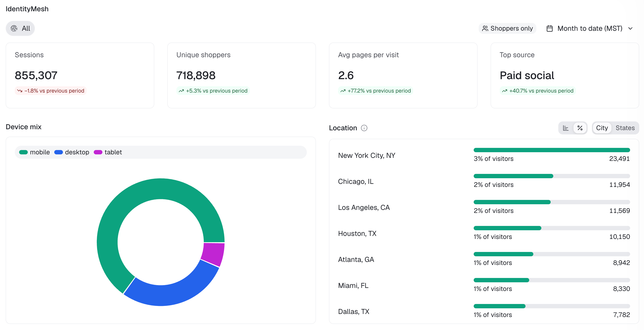Switch Location to percent view
The image size is (644, 330).
580,128
